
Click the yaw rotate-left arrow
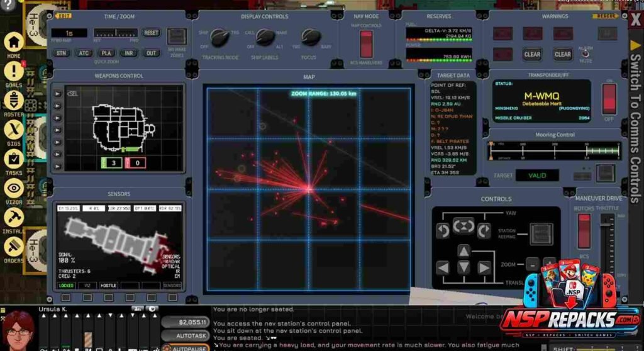click(442, 231)
